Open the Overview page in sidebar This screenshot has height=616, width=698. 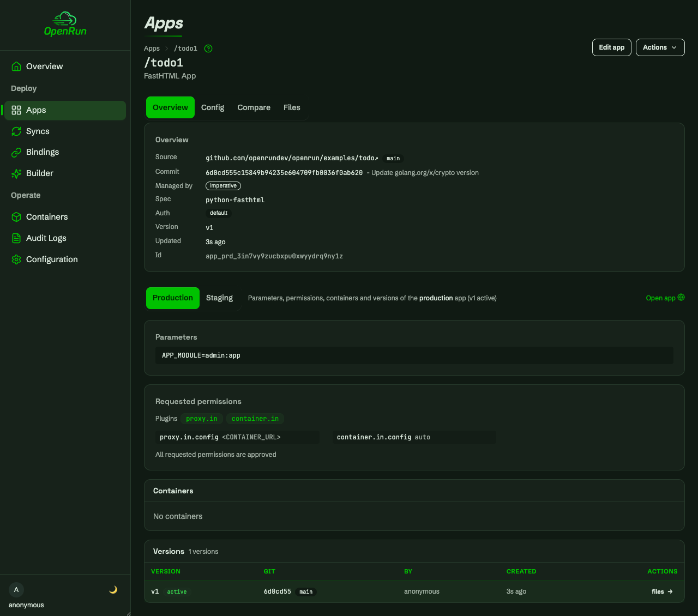pyautogui.click(x=65, y=67)
